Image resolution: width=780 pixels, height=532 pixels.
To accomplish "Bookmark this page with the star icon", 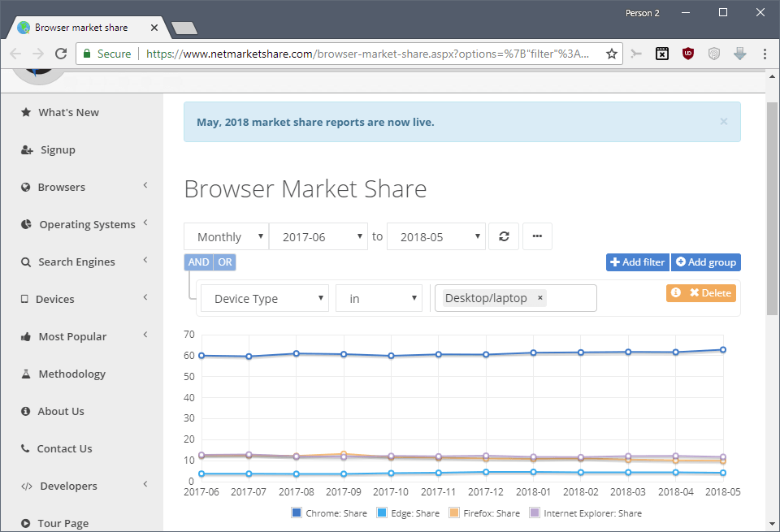I will (611, 54).
